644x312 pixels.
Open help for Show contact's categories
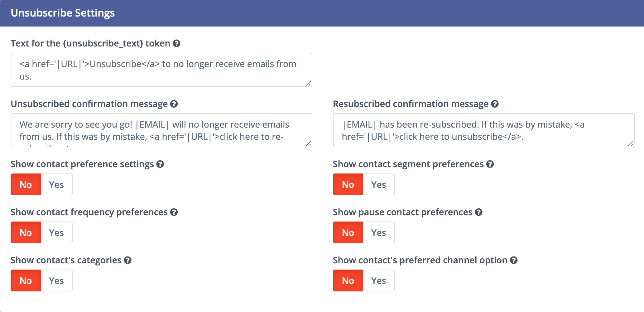[x=127, y=260]
